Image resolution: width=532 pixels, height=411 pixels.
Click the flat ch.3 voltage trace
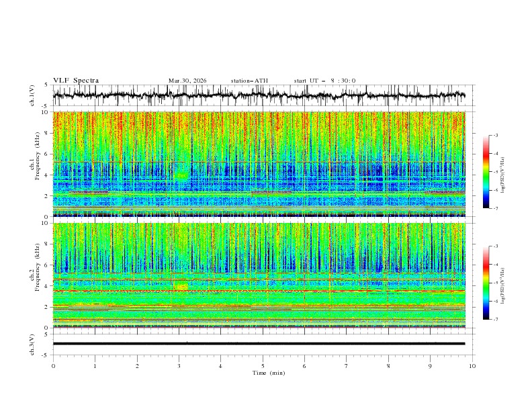(x=259, y=344)
